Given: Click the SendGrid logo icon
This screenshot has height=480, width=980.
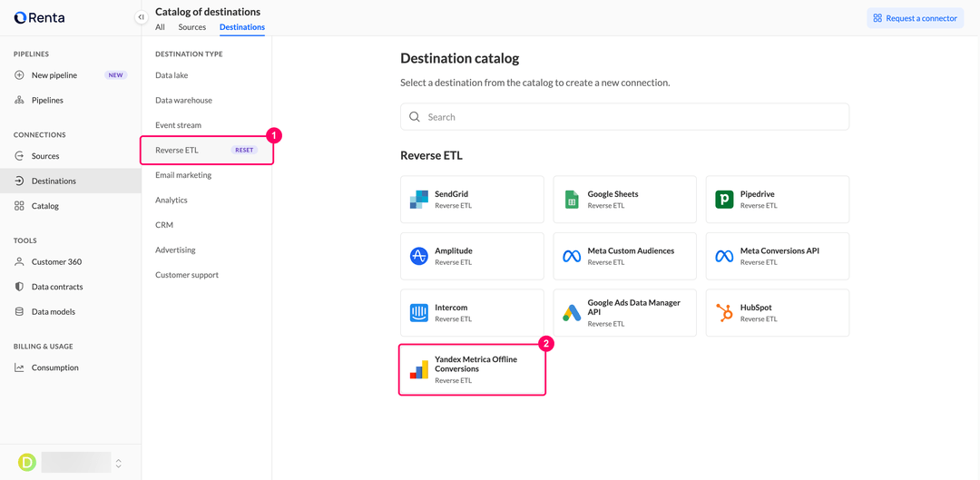Looking at the screenshot, I should pos(418,200).
